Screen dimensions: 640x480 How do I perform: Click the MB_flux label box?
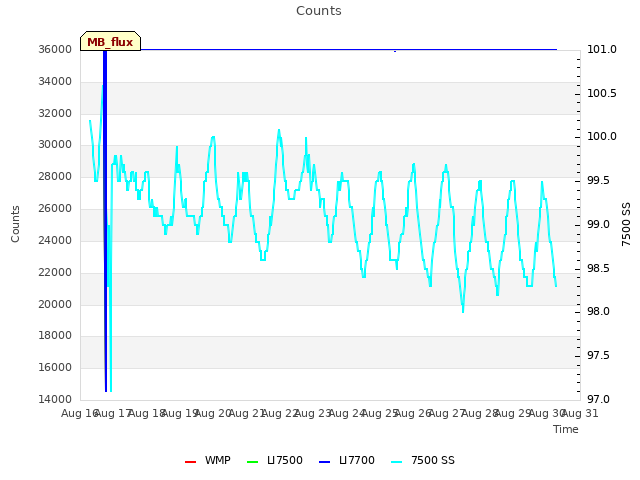(111, 41)
